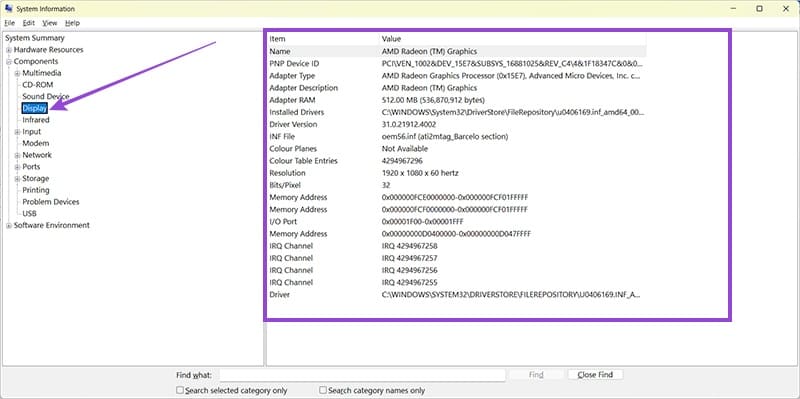Click the Find what input field
Viewport: 800px width, 399px height.
[x=362, y=375]
